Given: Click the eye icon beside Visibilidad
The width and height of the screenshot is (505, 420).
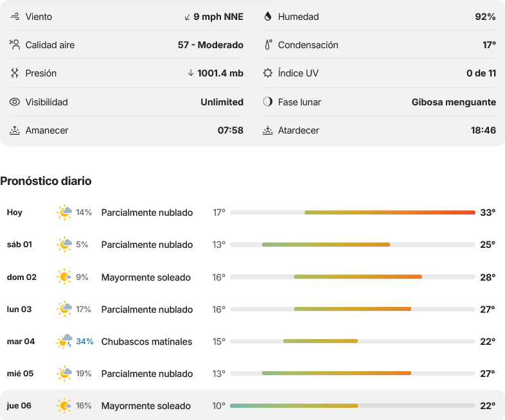Looking at the screenshot, I should [x=15, y=102].
